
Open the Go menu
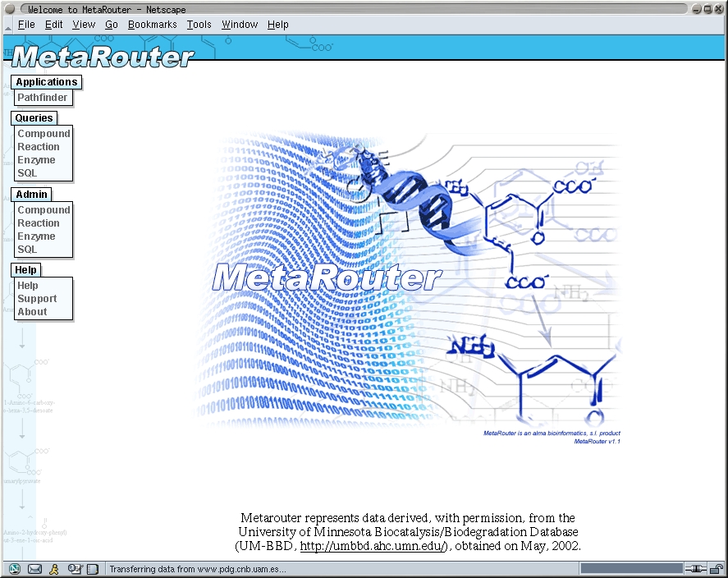(111, 25)
